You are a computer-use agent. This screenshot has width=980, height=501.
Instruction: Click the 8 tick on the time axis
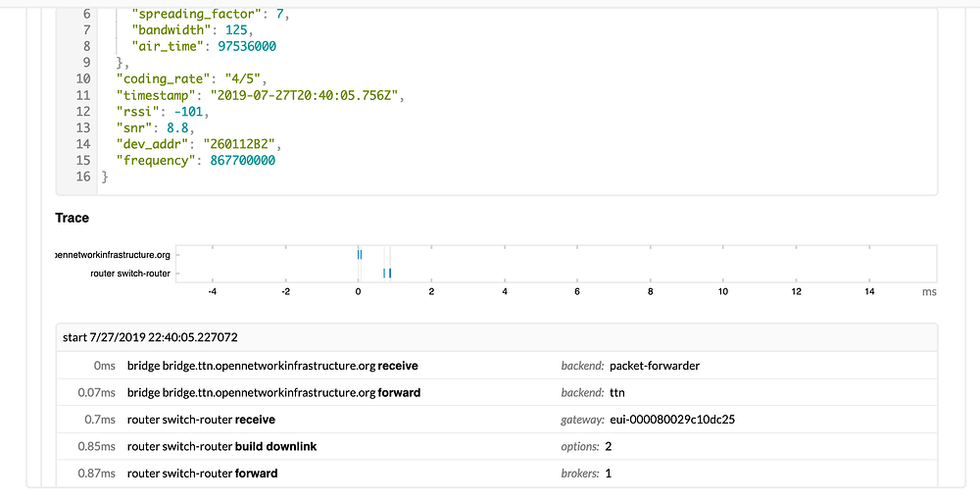click(x=650, y=291)
